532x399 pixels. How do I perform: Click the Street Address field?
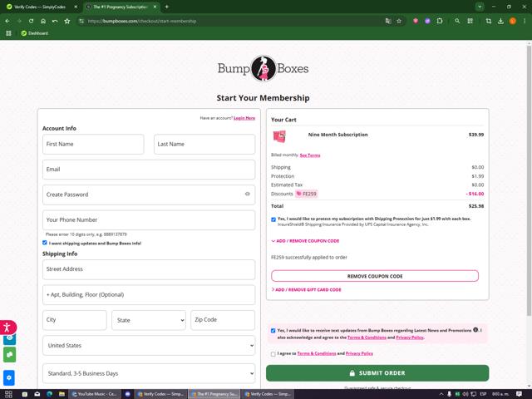pos(149,269)
